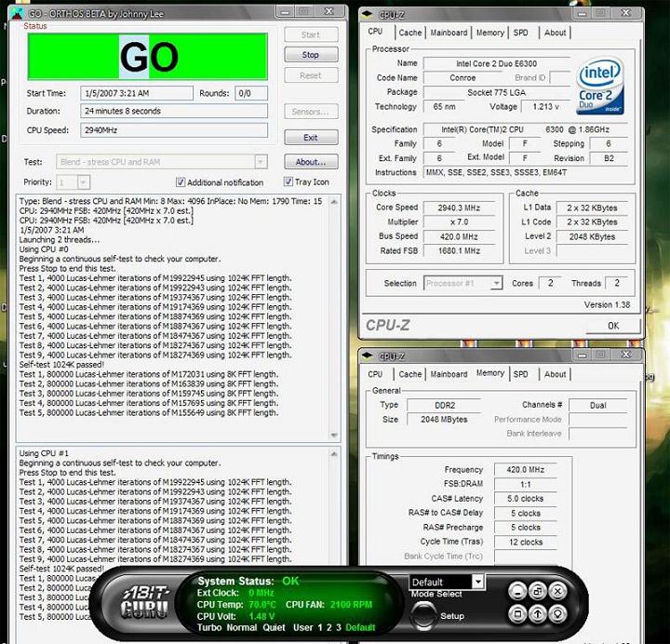The image size is (670, 644).
Task: Open the About tab in lower CPU-Z window
Action: 555,374
